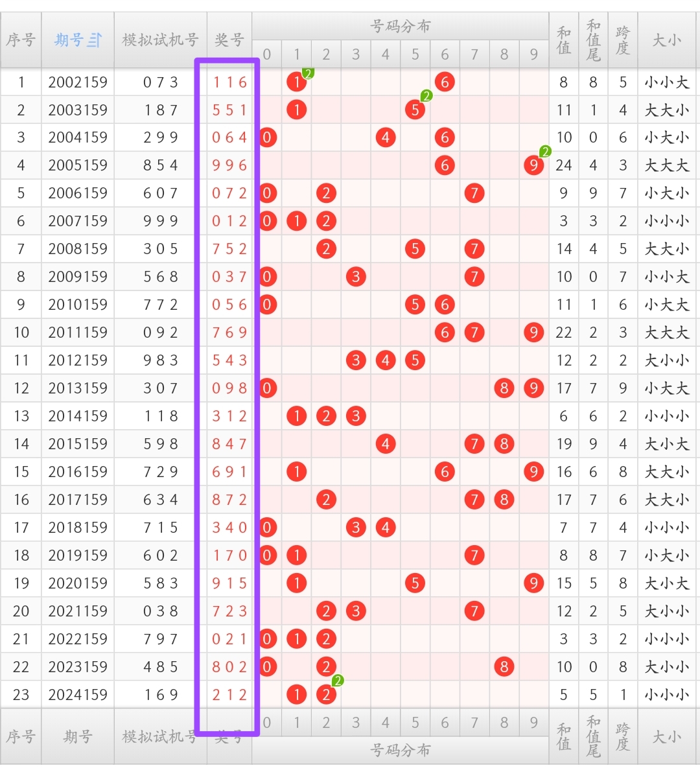Click serial number 23 in first column
This screenshot has width=700, height=772.
pyautogui.click(x=21, y=694)
